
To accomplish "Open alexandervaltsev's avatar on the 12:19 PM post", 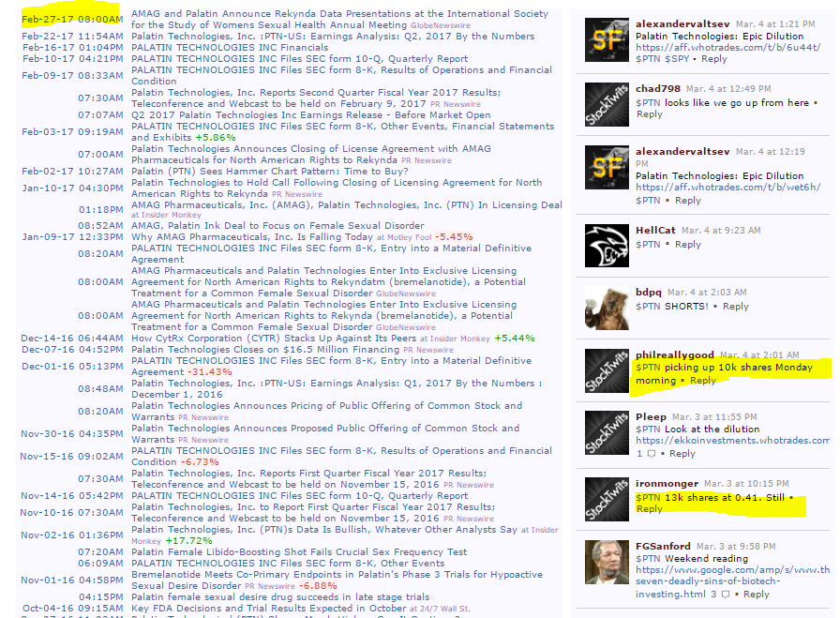I will point(607,167).
